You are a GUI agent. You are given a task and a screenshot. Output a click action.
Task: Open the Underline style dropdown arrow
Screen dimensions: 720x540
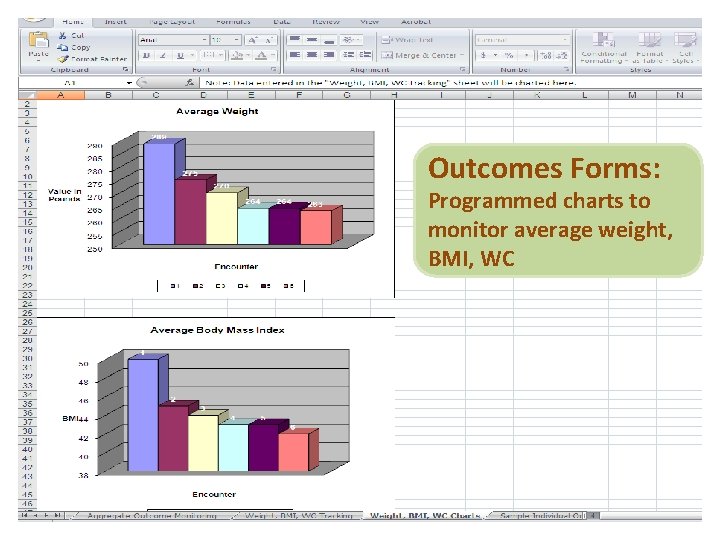pyautogui.click(x=192, y=56)
